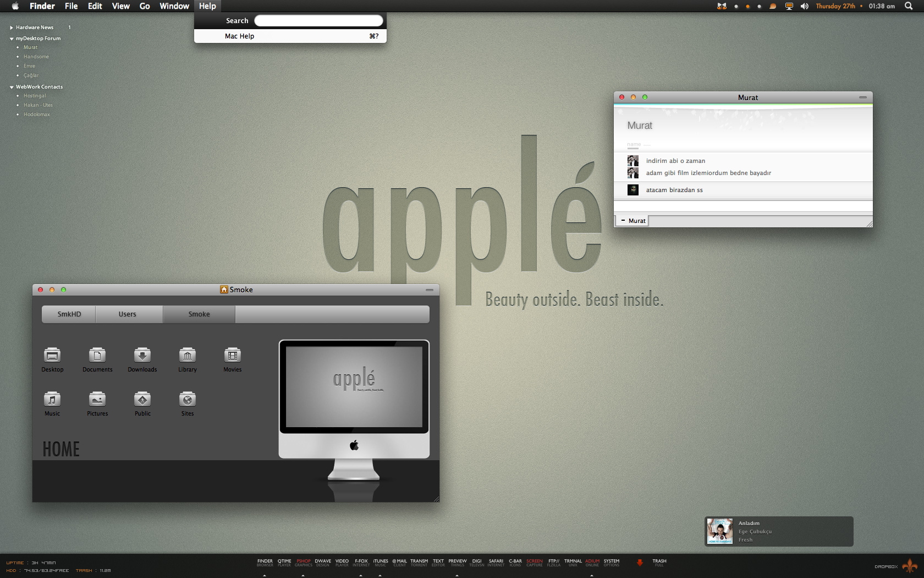The image size is (924, 578).
Task: Open the Dropbox fleur-de-lis icon
Action: [910, 565]
